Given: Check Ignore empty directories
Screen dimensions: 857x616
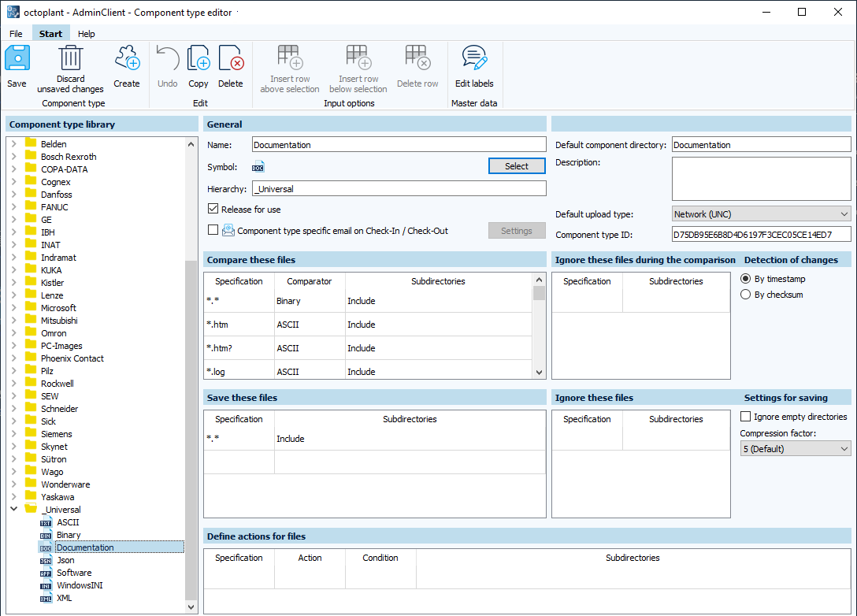Looking at the screenshot, I should (x=745, y=417).
